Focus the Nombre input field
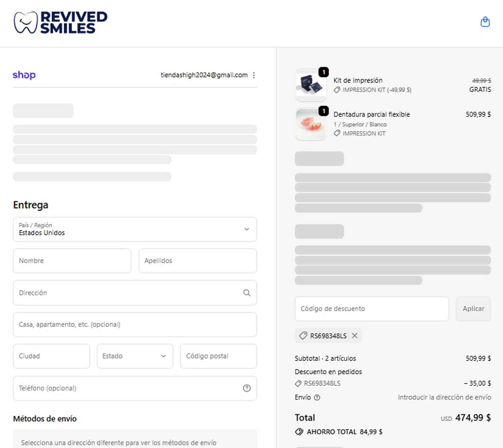The height and width of the screenshot is (448, 503). [72, 261]
